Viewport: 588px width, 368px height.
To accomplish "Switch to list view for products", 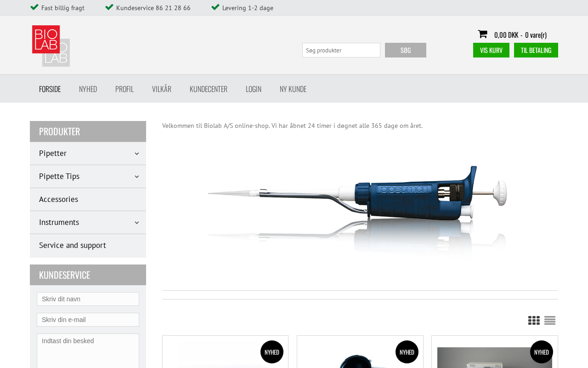I will (550, 321).
